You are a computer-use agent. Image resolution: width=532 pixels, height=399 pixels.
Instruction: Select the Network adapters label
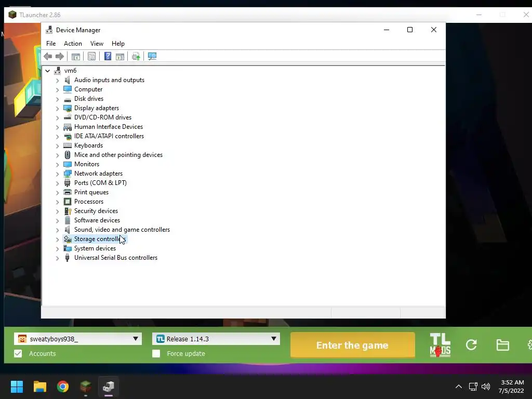point(98,174)
